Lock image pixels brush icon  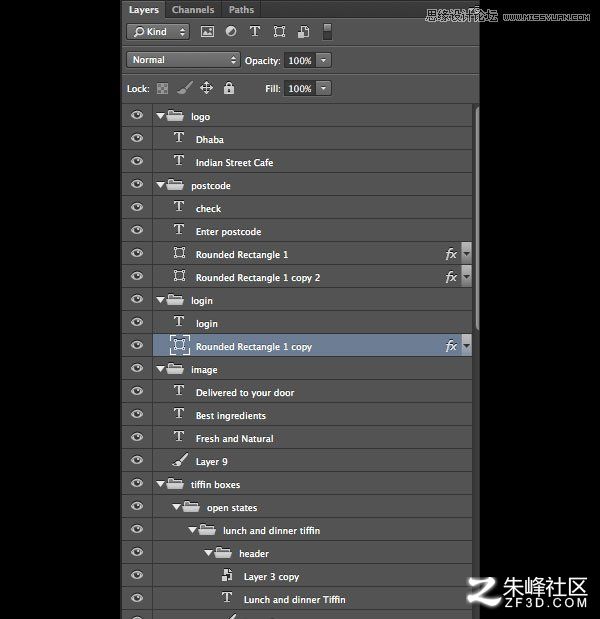click(185, 88)
